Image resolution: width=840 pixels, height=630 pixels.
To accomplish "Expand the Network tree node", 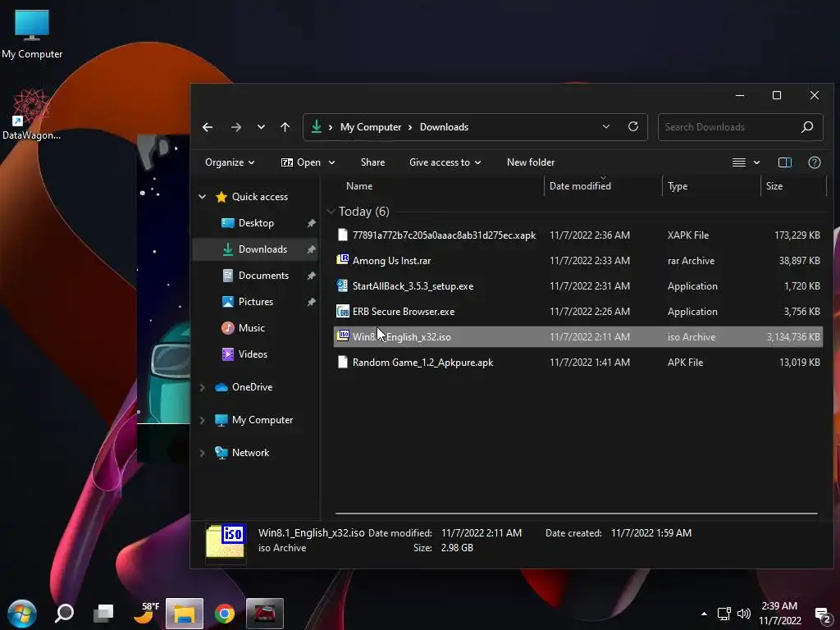I will pos(203,453).
